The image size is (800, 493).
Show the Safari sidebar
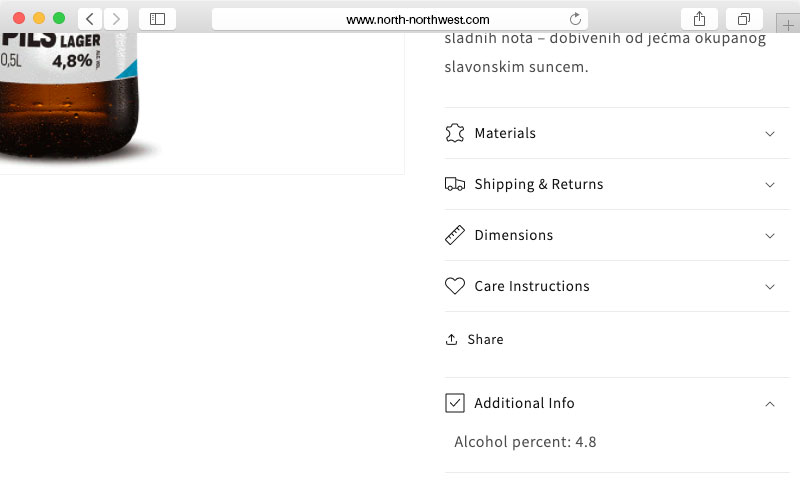[x=157, y=19]
